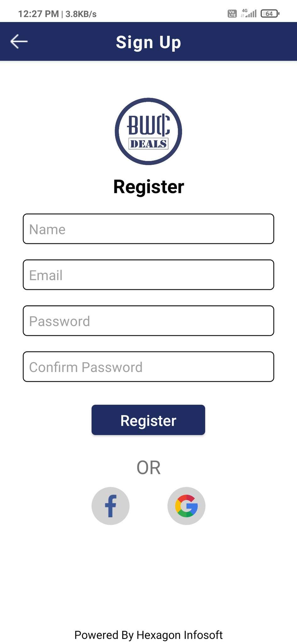
Task: Tap the DEALS banner inside the logo
Action: coord(148,144)
